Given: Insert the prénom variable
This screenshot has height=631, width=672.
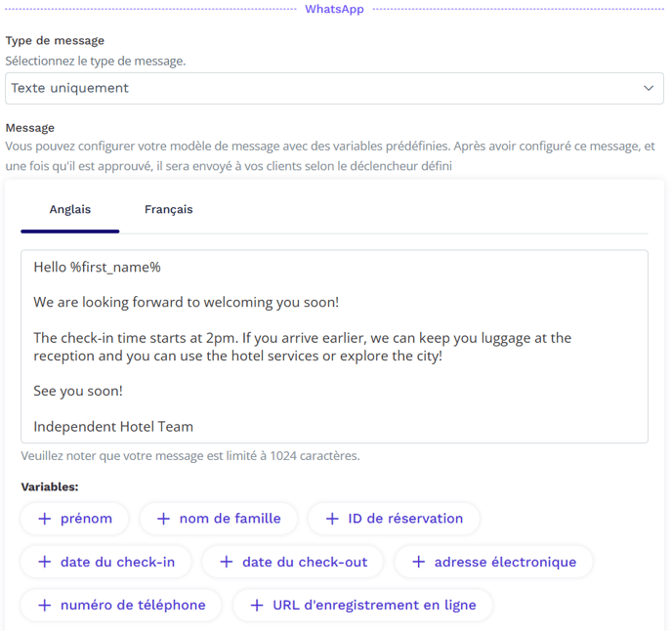Looking at the screenshot, I should click(x=74, y=519).
